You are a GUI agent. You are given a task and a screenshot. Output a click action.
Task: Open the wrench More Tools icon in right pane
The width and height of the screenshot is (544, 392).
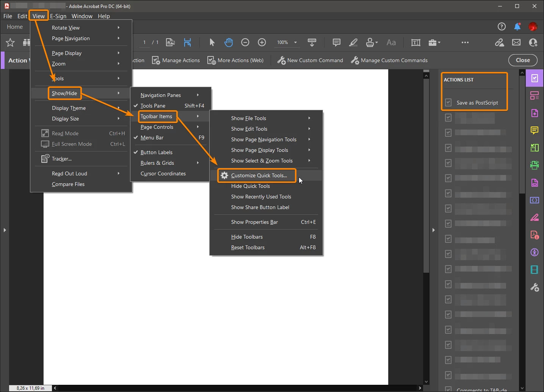pos(535,287)
